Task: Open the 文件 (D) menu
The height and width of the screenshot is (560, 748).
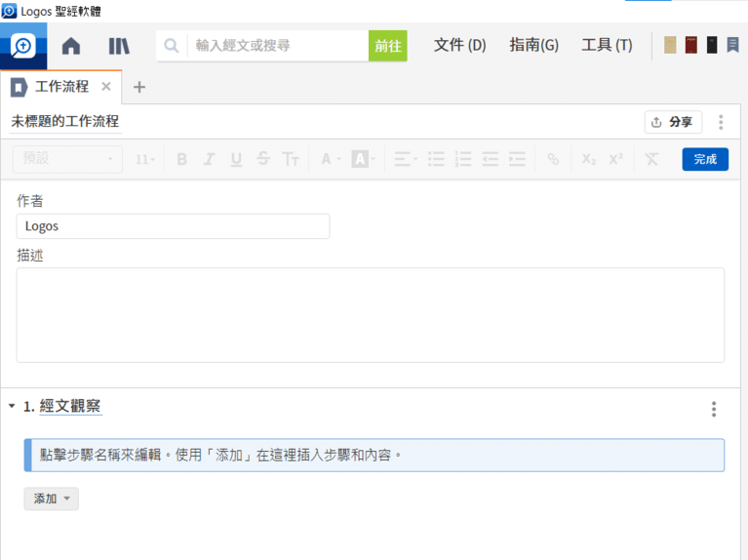Action: pyautogui.click(x=459, y=45)
